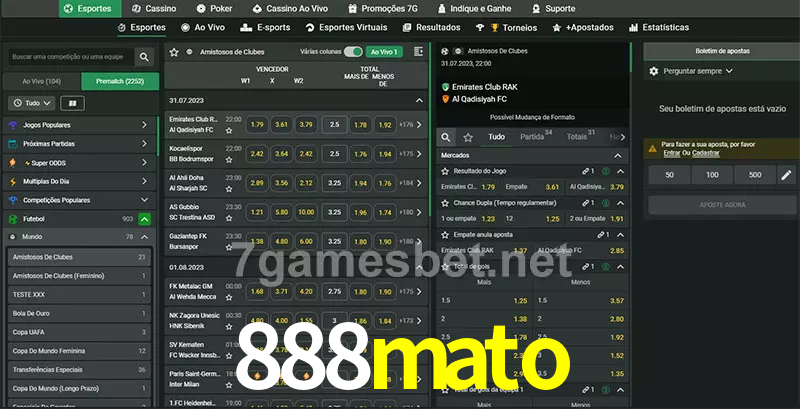Click the Cadastrar register link
The width and height of the screenshot is (800, 409).
706,153
